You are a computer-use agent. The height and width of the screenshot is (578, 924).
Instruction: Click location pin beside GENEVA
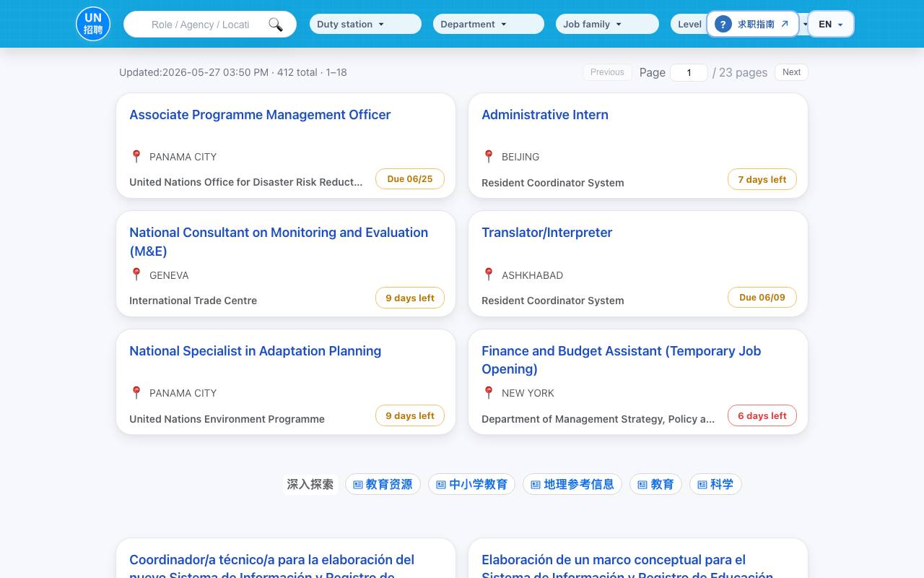click(x=136, y=275)
